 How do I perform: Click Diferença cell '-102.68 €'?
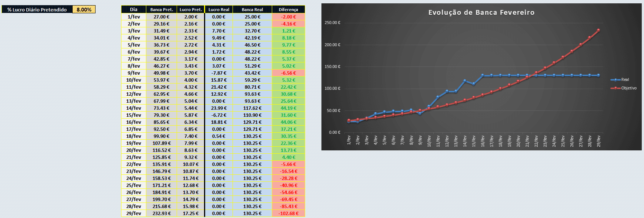click(x=288, y=213)
